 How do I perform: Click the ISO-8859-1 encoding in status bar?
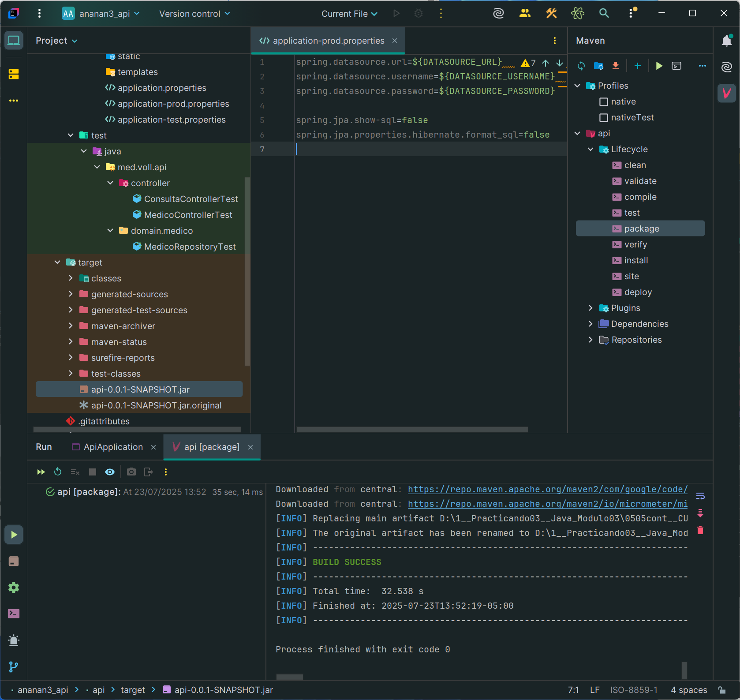pyautogui.click(x=634, y=690)
